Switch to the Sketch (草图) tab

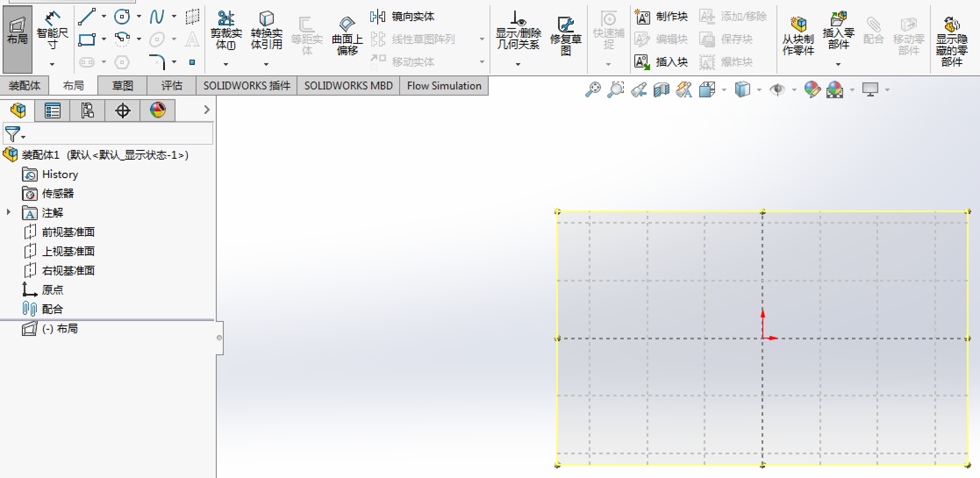click(x=122, y=86)
